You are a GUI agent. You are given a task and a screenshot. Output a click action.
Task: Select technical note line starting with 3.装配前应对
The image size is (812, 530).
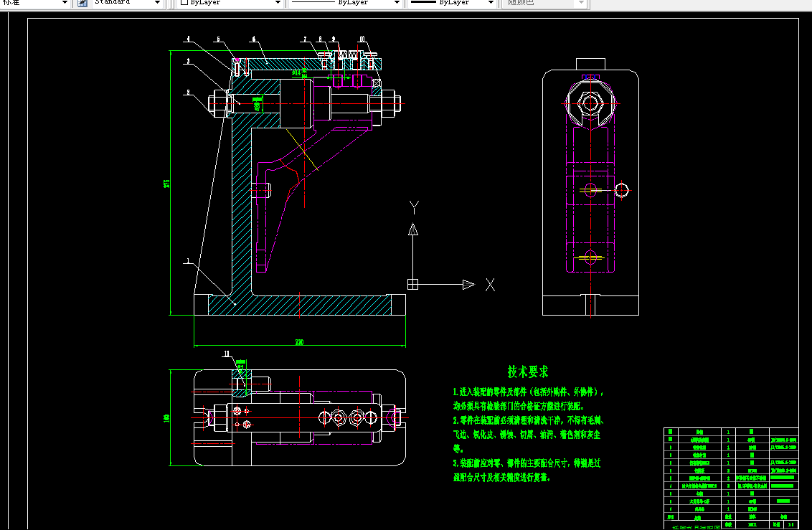527,463
